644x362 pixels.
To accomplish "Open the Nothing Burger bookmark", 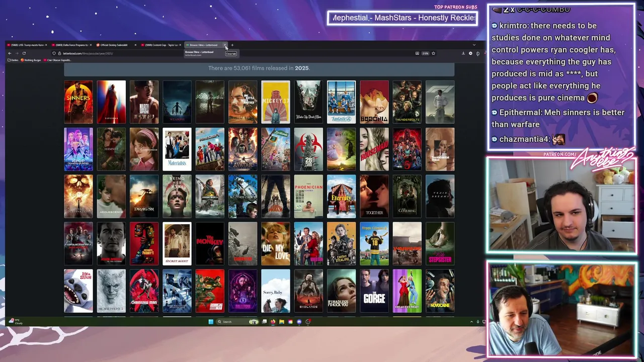I will click(x=31, y=60).
